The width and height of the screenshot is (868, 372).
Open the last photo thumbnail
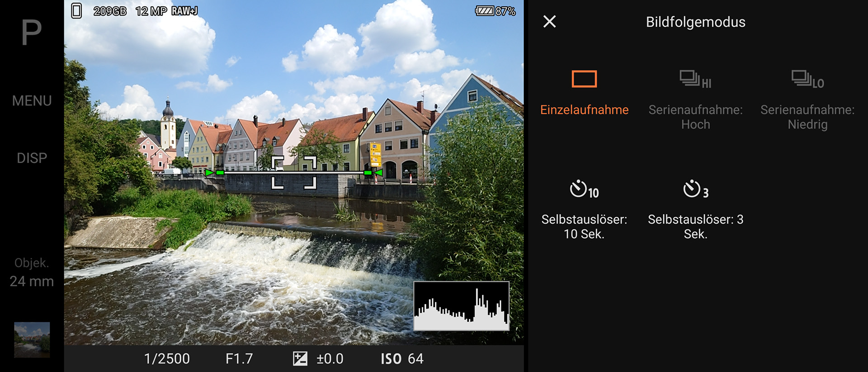click(x=32, y=339)
